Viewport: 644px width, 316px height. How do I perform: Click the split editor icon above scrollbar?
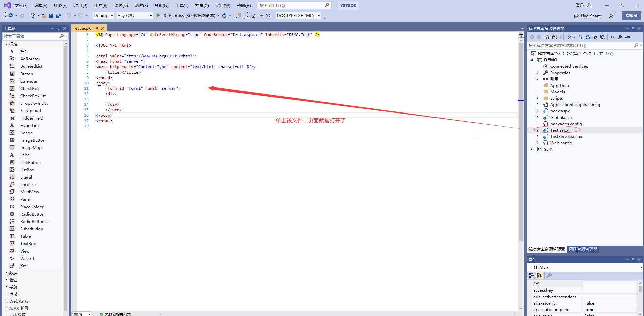pos(521,35)
